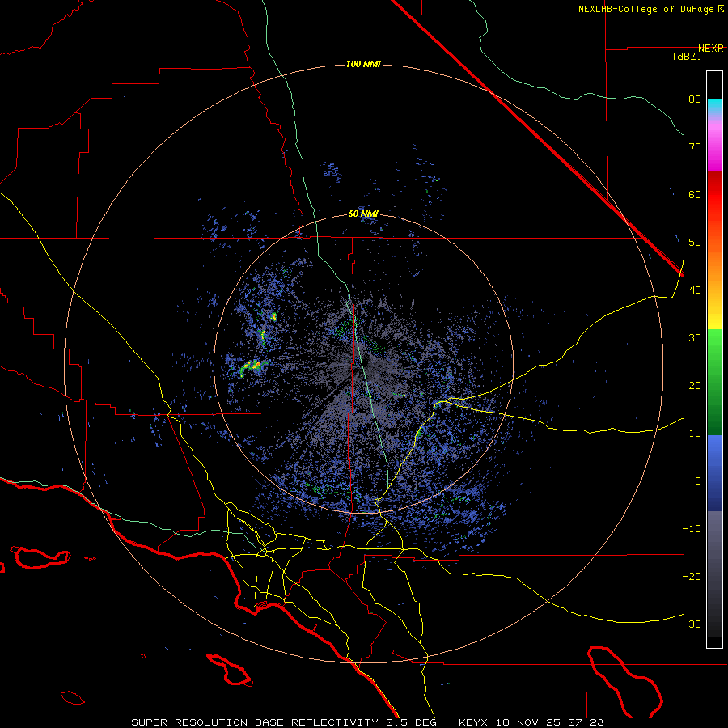
Task: Click the 0 value on the dBZ scale
Action: [x=698, y=481]
